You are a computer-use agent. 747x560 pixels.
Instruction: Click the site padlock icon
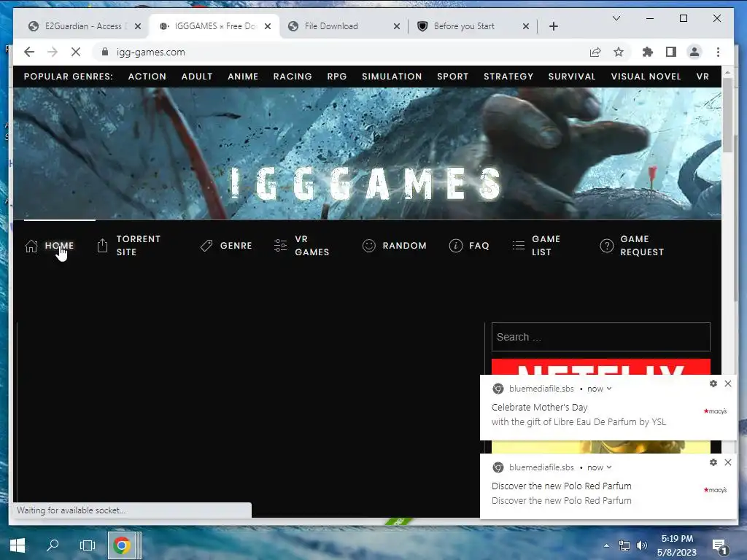coord(105,52)
